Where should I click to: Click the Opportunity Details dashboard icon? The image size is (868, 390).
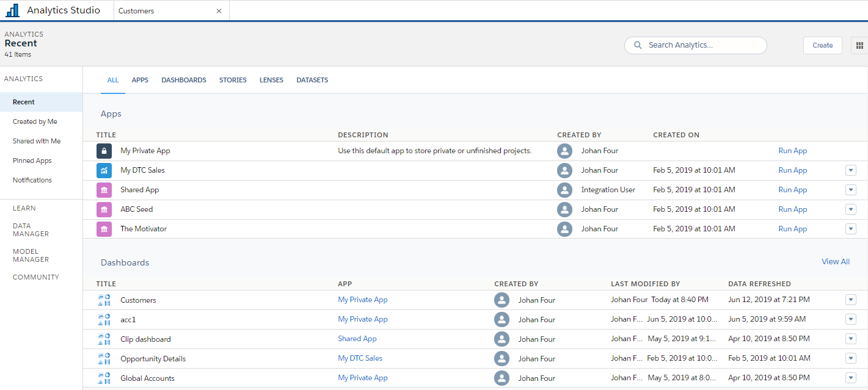(104, 359)
